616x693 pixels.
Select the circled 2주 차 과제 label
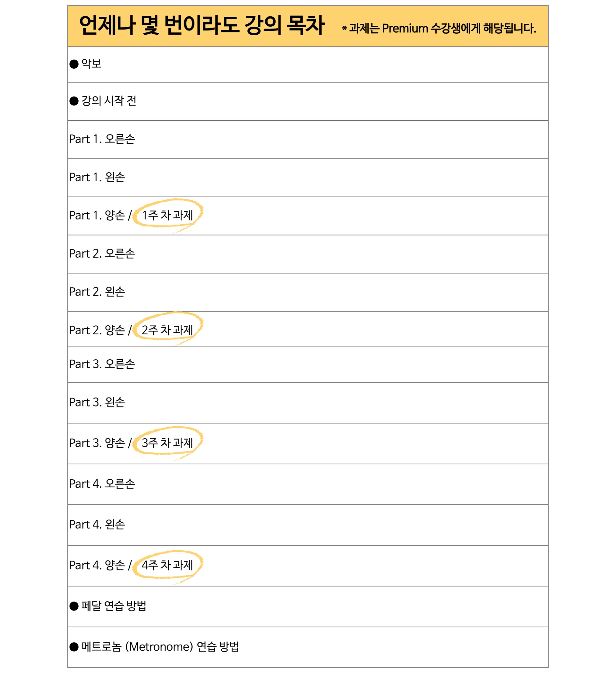pos(167,330)
